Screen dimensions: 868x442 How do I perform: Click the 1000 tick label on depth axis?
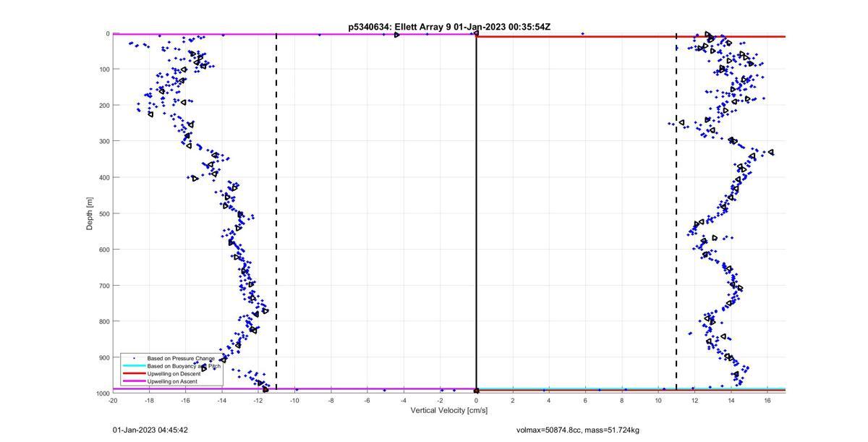pyautogui.click(x=102, y=393)
